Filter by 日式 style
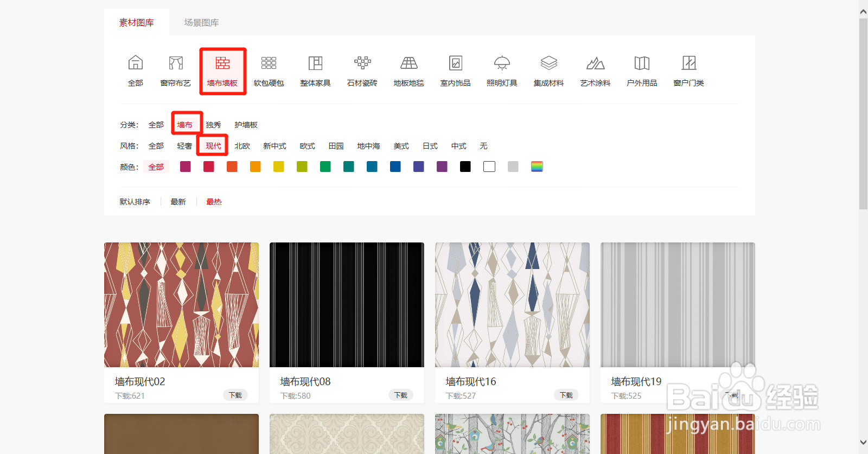This screenshot has width=868, height=454. (430, 146)
